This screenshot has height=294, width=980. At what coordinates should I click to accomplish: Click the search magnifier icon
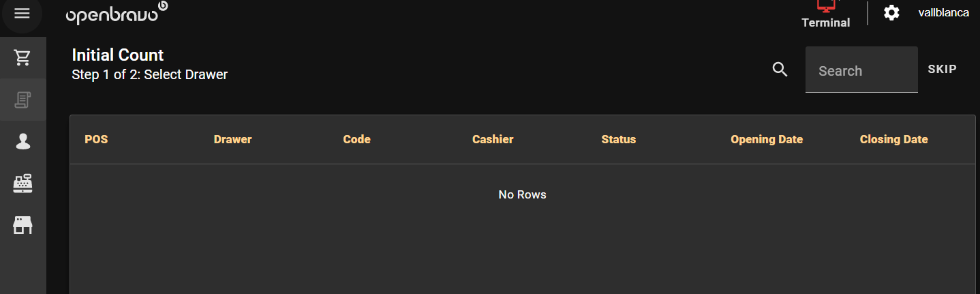pos(780,69)
